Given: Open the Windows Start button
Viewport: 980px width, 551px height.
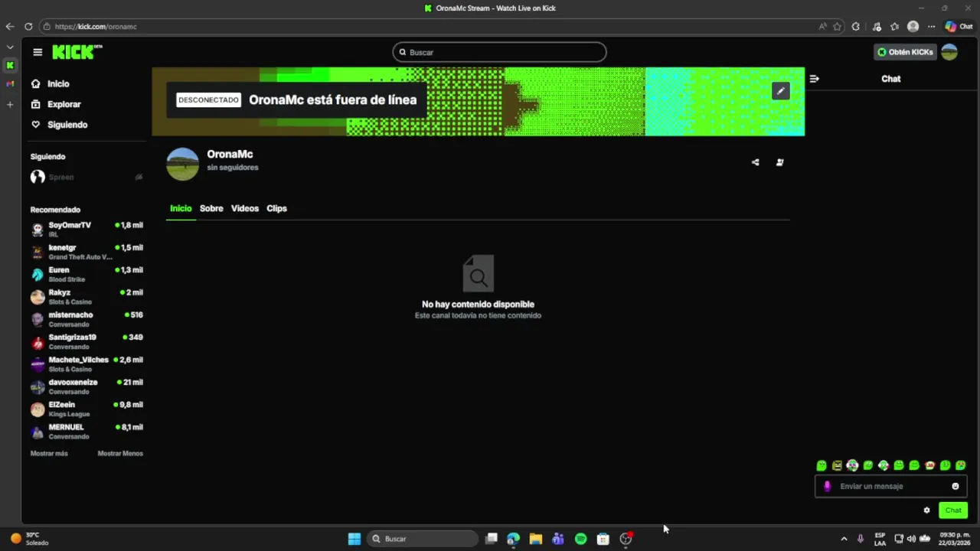Looking at the screenshot, I should pos(354,539).
